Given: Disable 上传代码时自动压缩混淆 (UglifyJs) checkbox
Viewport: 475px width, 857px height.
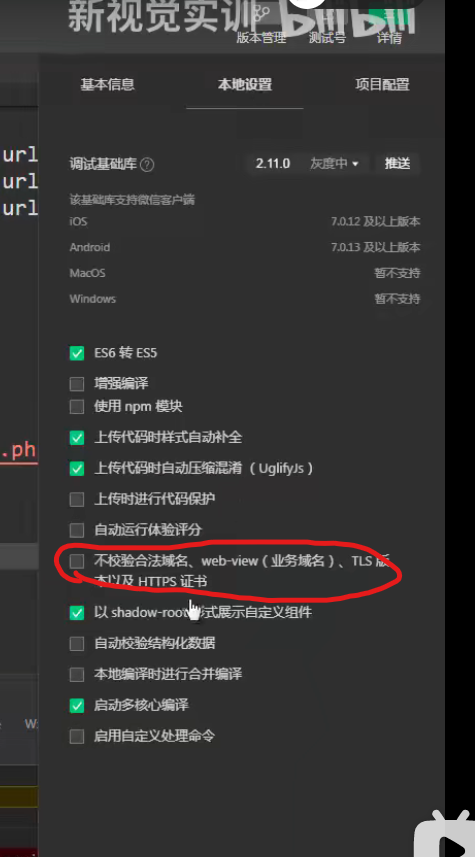Looking at the screenshot, I should tap(77, 468).
